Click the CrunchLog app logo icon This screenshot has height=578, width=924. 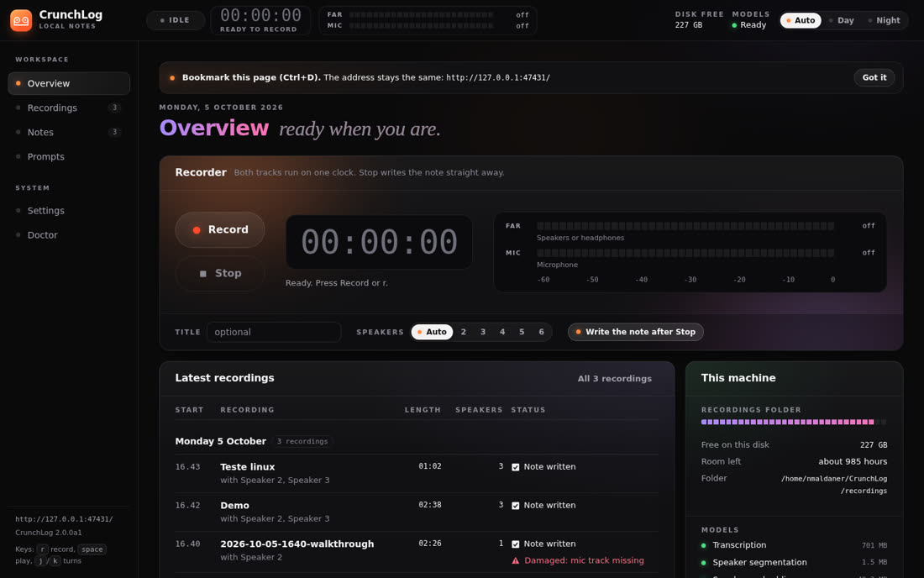21,21
